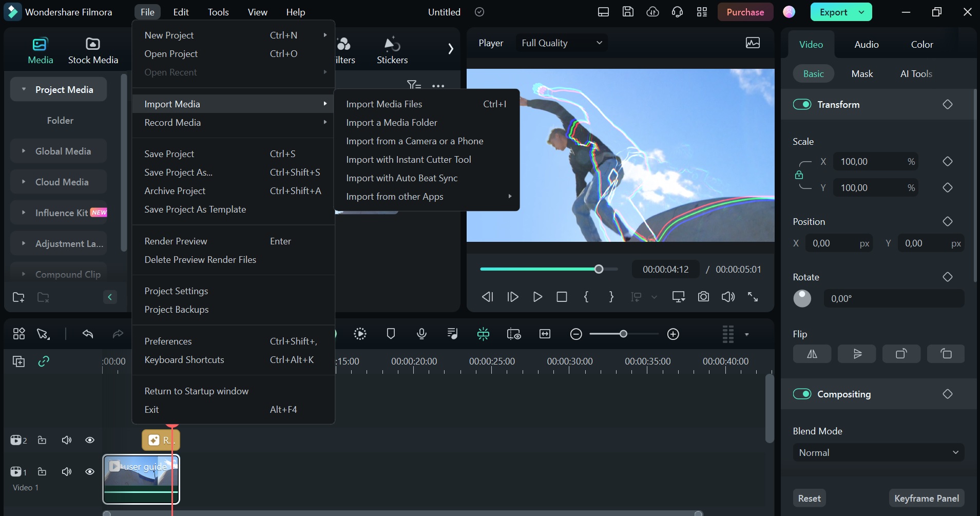Click the apps grid icon in title bar
The height and width of the screenshot is (516, 980).
coord(702,12)
